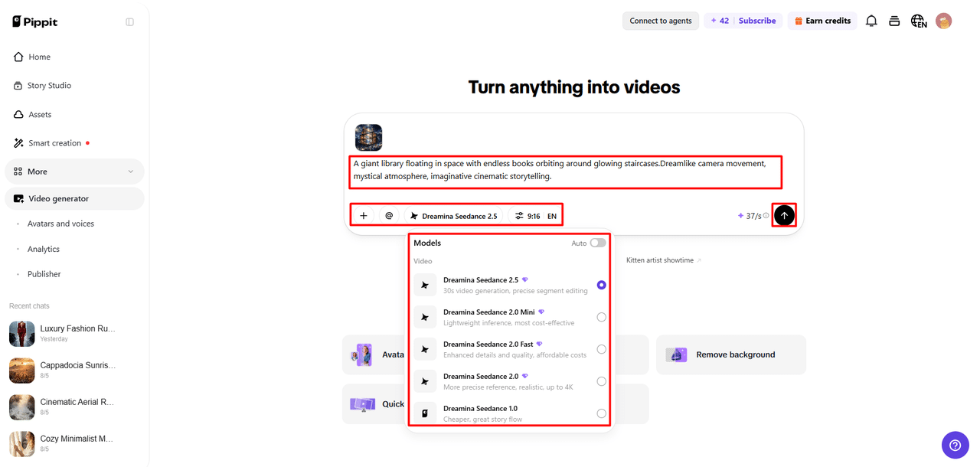980x467 pixels.
Task: Click the 42 credits counter
Action: pyautogui.click(x=720, y=21)
